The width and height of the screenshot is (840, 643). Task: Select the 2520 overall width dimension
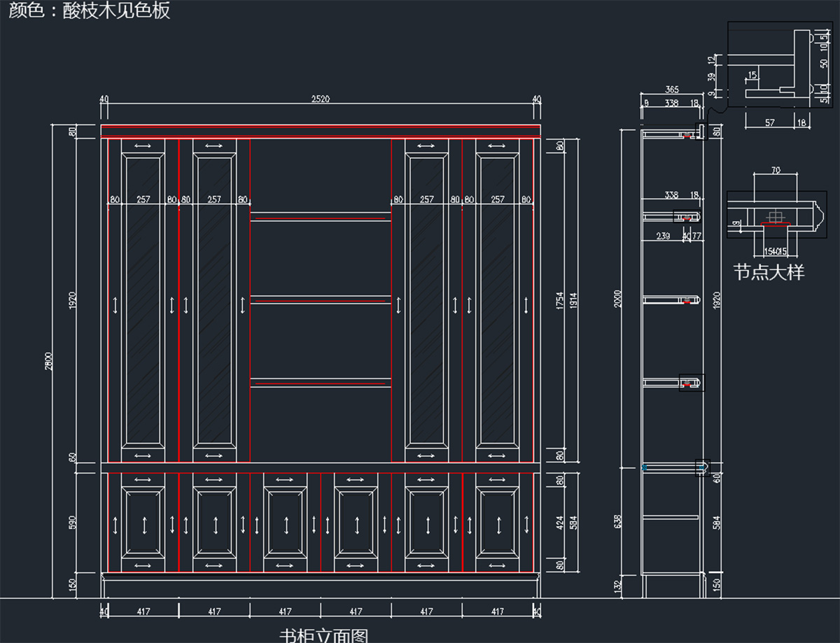(x=320, y=99)
